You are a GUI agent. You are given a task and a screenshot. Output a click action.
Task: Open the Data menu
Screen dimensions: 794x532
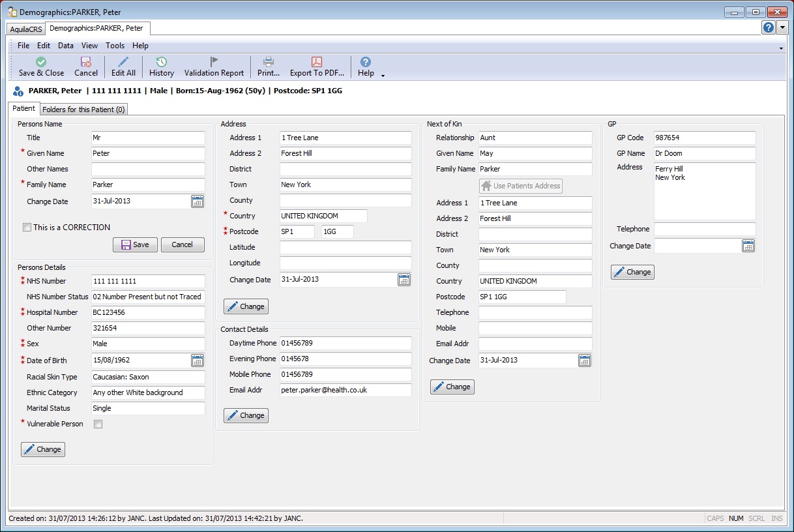pos(65,46)
